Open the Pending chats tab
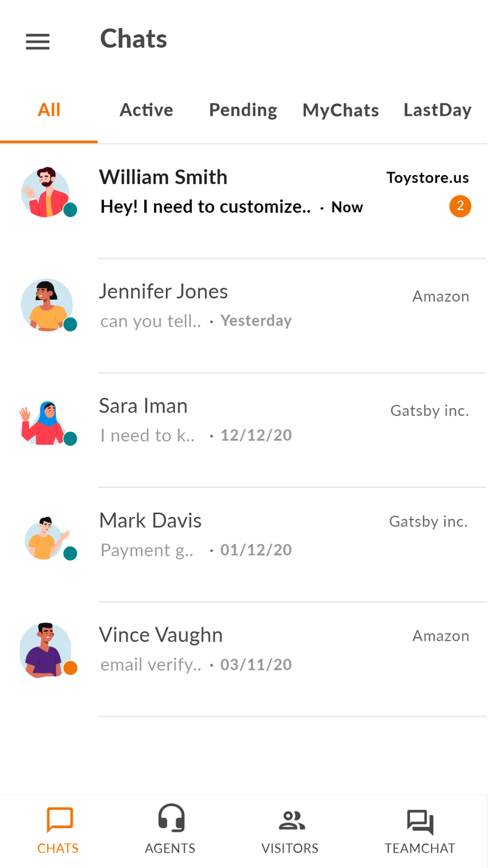This screenshot has height=868, width=488. (243, 110)
